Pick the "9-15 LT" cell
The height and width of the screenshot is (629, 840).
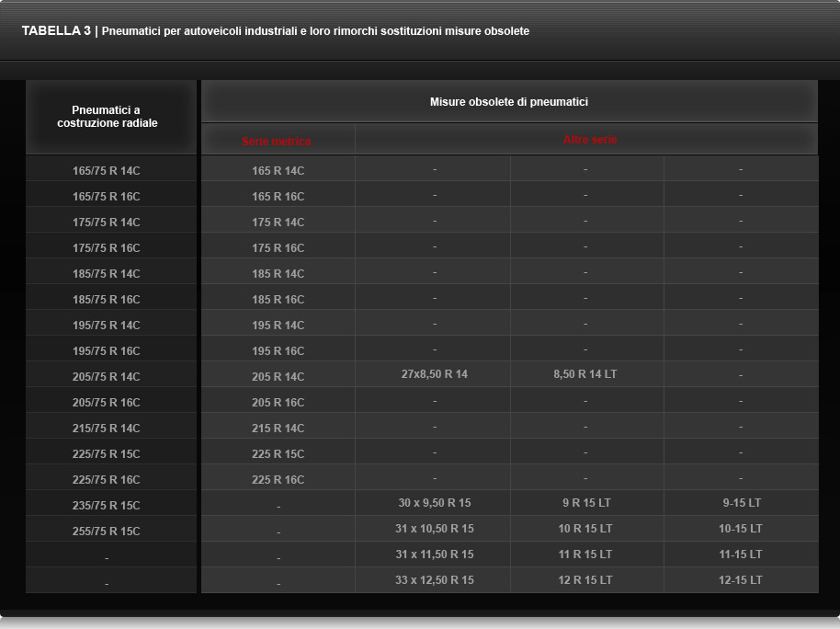click(x=742, y=502)
